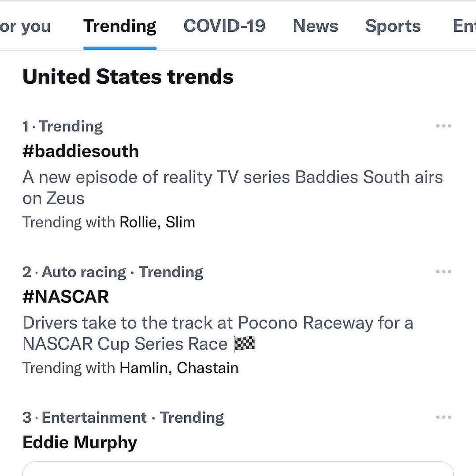The height and width of the screenshot is (476, 476).
Task: Open the COVID-19 tab
Action: pos(224,26)
